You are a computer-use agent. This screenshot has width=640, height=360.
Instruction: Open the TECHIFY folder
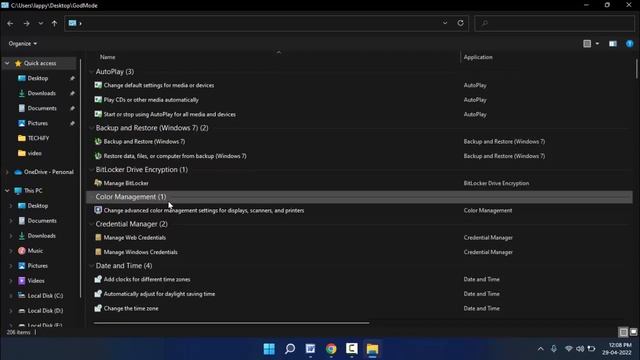tap(38, 138)
